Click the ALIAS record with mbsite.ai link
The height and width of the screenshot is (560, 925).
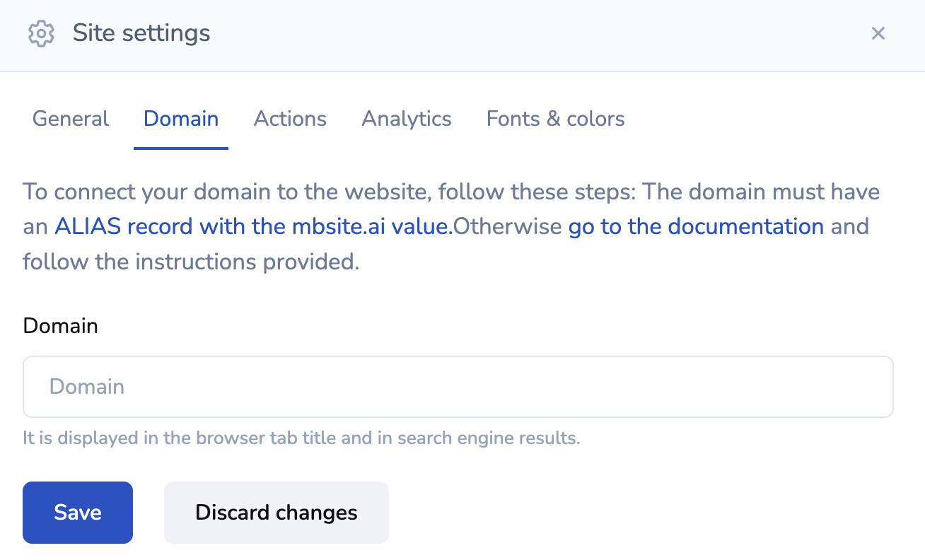point(253,227)
